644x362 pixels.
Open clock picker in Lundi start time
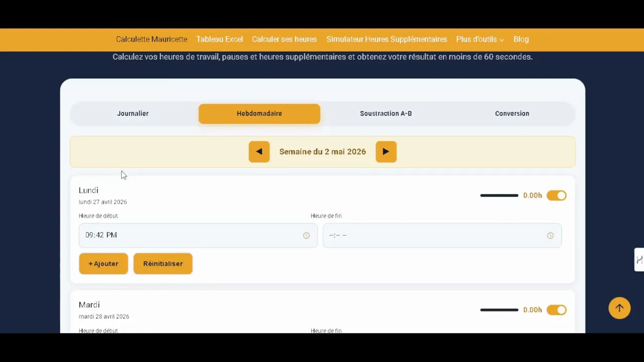pyautogui.click(x=306, y=235)
